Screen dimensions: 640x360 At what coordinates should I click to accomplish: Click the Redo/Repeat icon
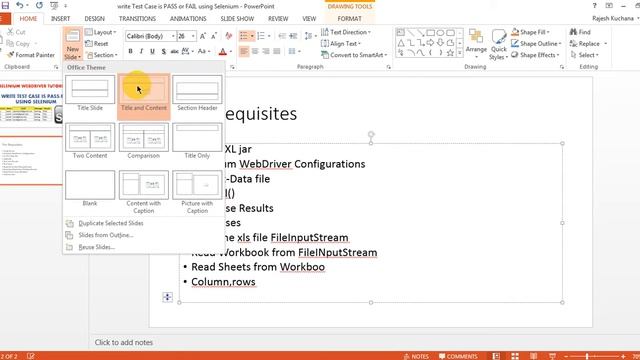click(39, 5)
